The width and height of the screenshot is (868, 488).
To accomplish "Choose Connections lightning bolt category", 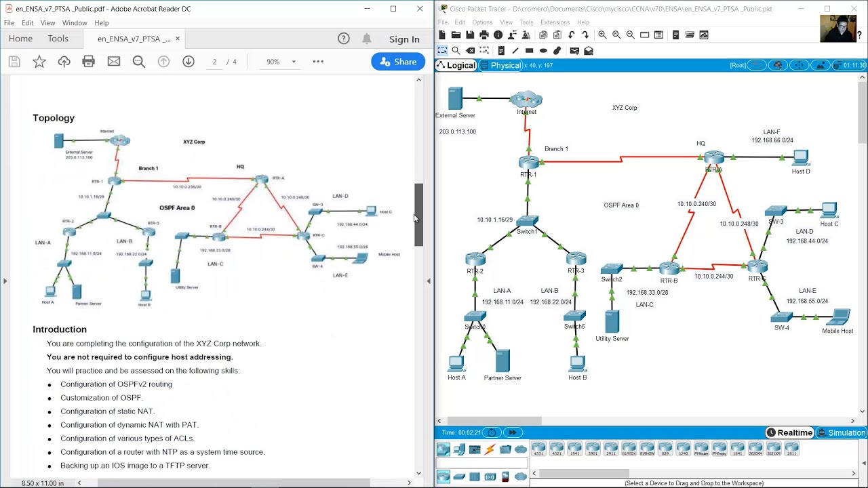I will pos(490,449).
